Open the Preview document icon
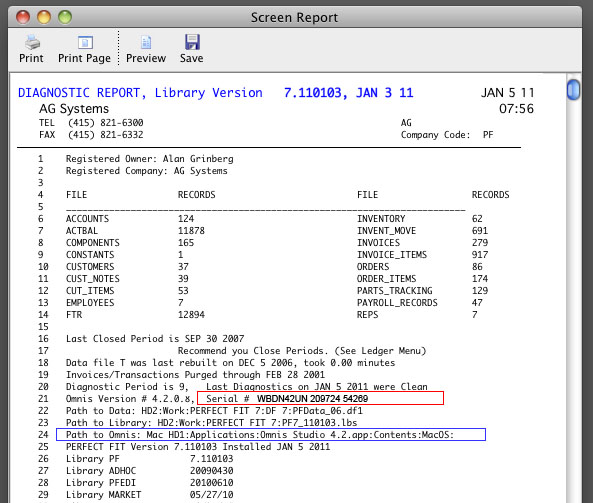The height and width of the screenshot is (503, 593). (x=146, y=42)
